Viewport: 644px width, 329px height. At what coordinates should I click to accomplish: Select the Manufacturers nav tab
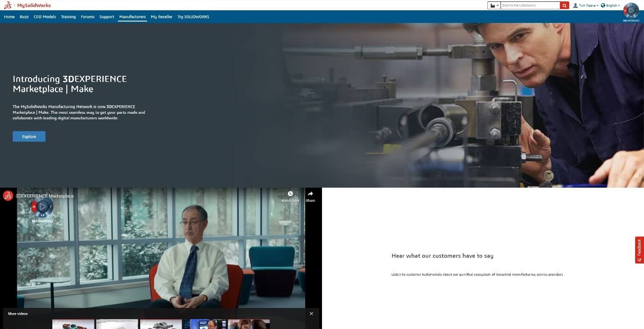coord(132,17)
